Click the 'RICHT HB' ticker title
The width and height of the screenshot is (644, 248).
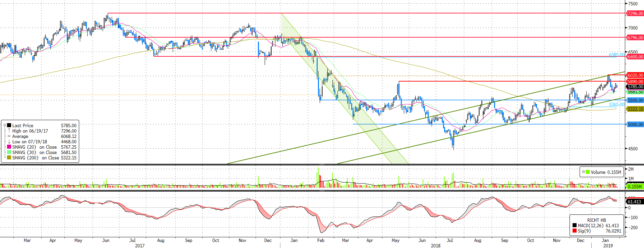tap(596, 220)
